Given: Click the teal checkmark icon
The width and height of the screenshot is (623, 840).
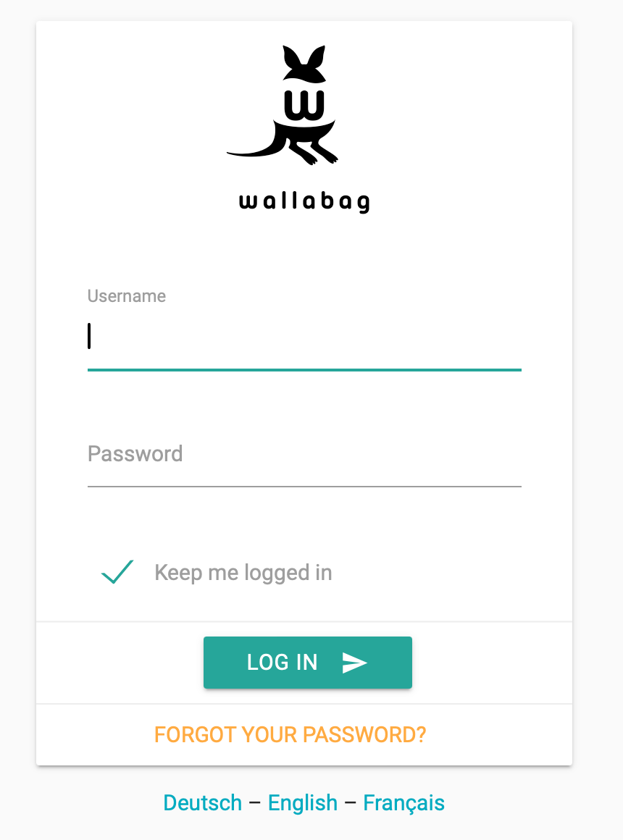Looking at the screenshot, I should (x=117, y=571).
